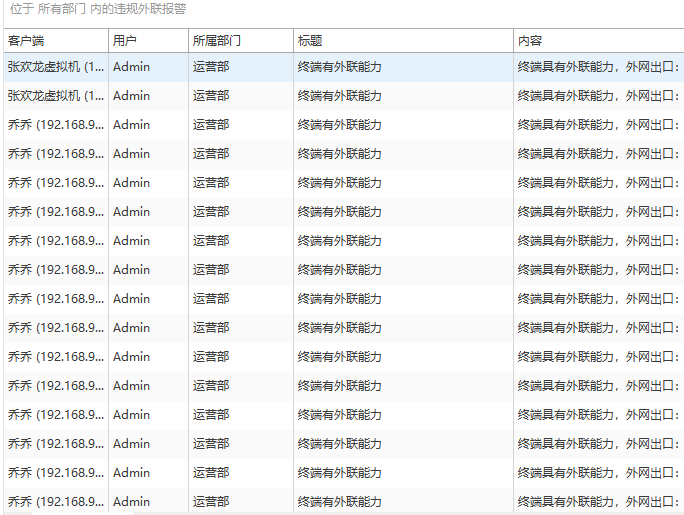Click 运营部 in the highlighted 张欢龙虚拟机 row
This screenshot has height=515, width=684.
pos(211,67)
